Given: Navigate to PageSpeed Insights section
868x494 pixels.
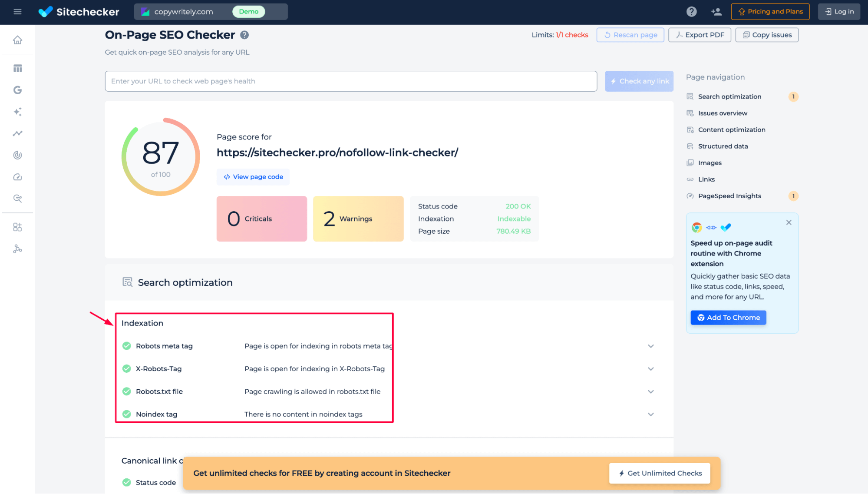Looking at the screenshot, I should [729, 196].
